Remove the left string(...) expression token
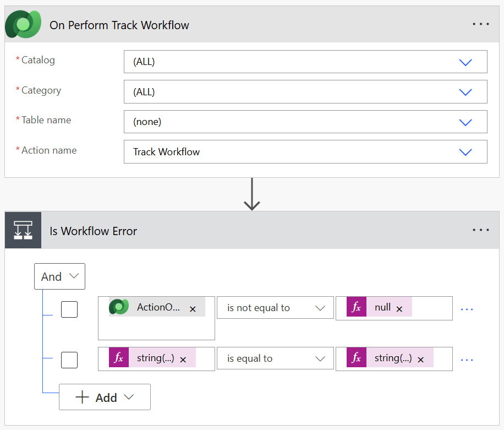This screenshot has height=430, width=504. 184,359
